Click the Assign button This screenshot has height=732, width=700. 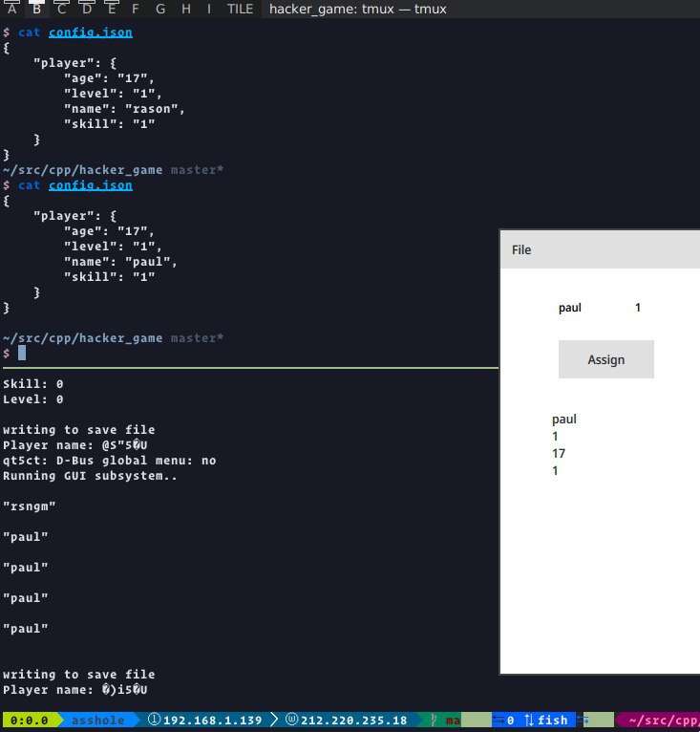pos(605,359)
